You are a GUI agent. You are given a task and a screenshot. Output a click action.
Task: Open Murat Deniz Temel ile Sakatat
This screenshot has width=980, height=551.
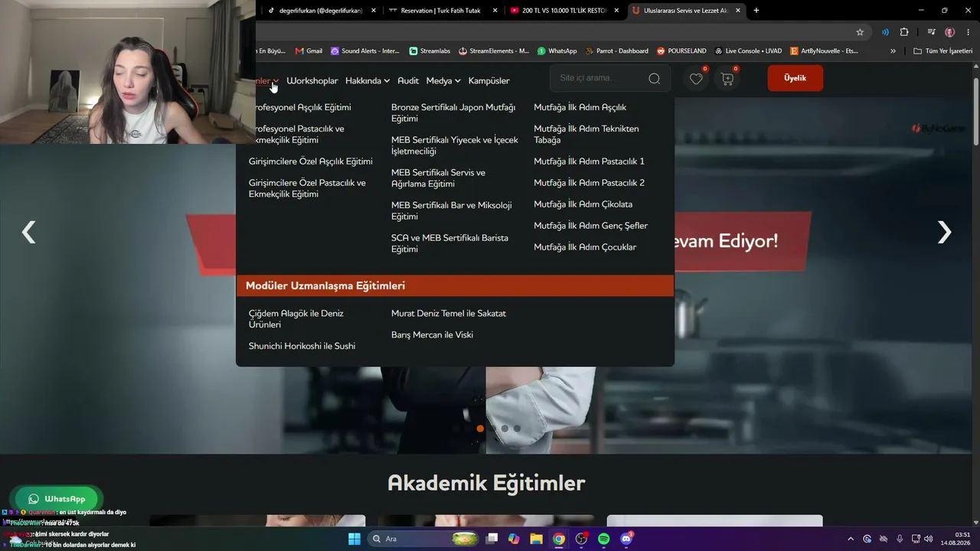(x=449, y=313)
